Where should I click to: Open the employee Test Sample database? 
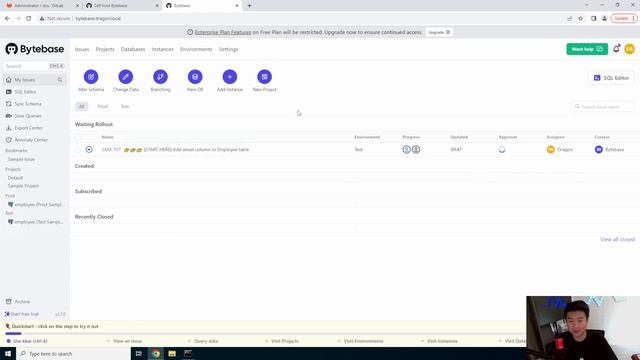coord(36,222)
